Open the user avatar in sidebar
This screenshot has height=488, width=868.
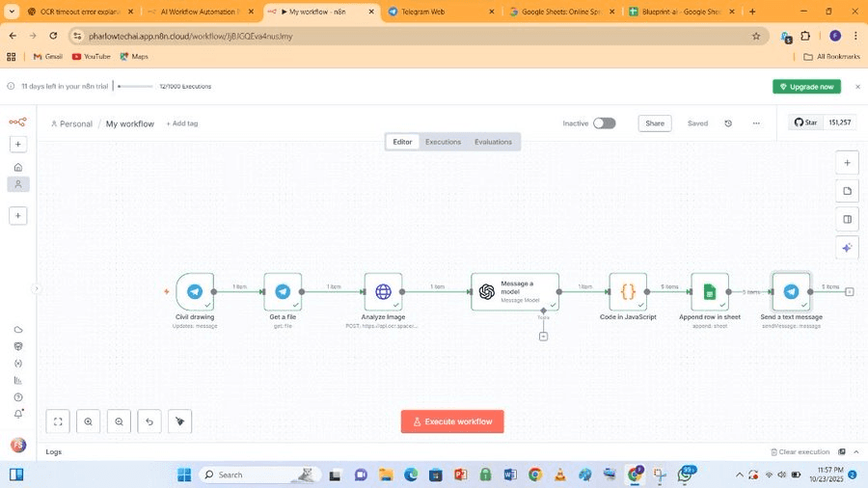click(x=18, y=445)
